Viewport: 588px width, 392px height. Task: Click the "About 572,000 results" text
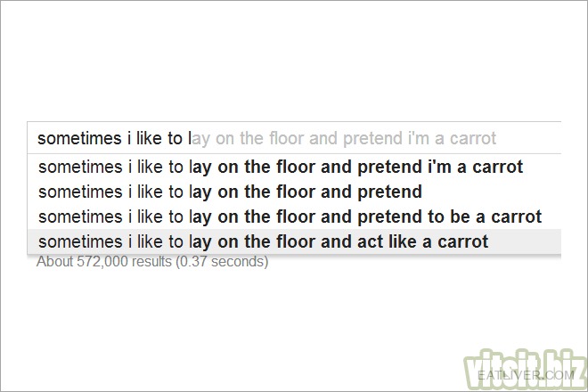point(104,261)
